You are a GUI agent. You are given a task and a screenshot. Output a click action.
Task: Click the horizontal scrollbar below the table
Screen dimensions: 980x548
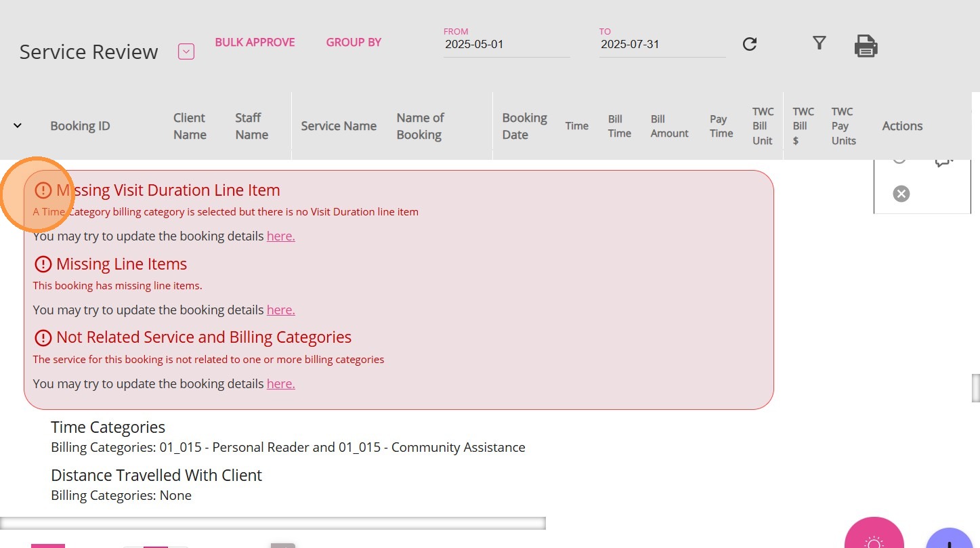pos(272,523)
